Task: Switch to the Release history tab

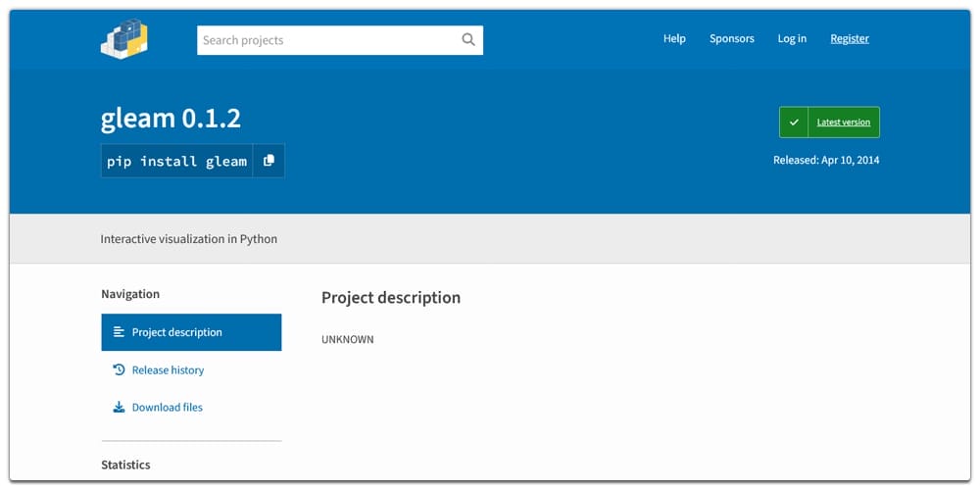Action: pyautogui.click(x=168, y=370)
